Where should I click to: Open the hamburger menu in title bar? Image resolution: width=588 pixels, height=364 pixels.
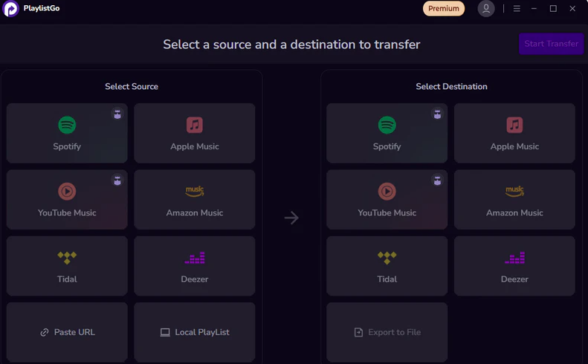click(x=517, y=8)
